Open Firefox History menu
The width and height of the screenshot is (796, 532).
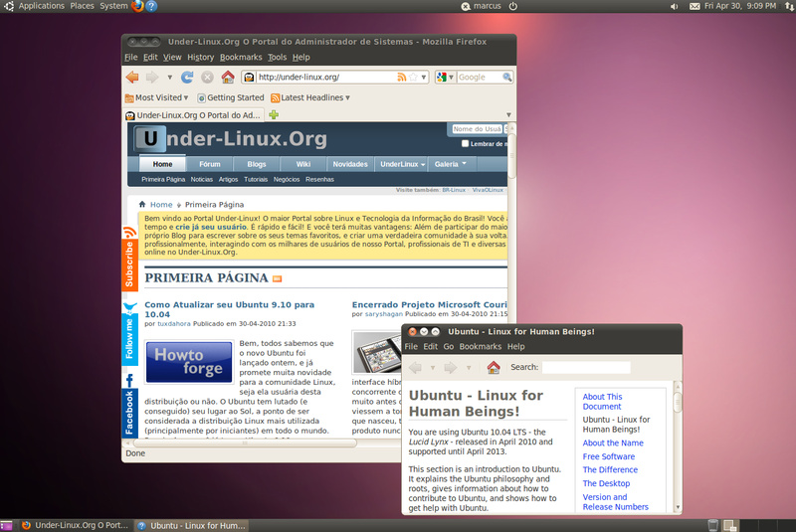[201, 58]
